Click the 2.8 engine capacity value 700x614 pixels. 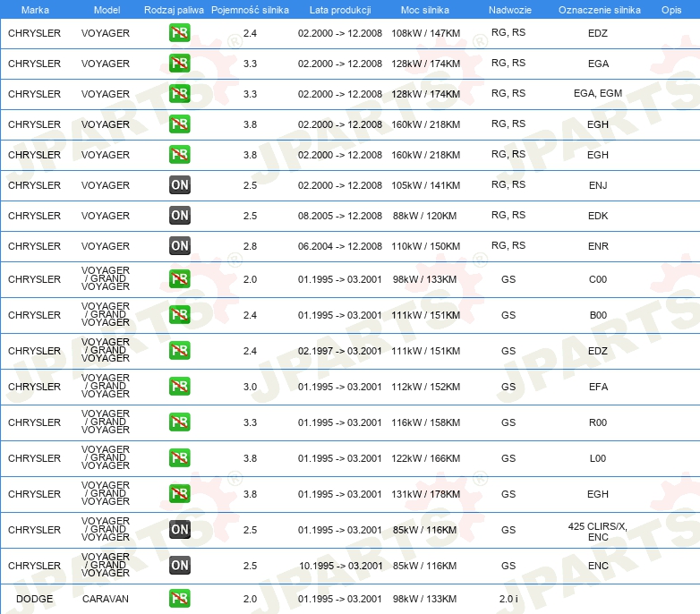click(250, 246)
